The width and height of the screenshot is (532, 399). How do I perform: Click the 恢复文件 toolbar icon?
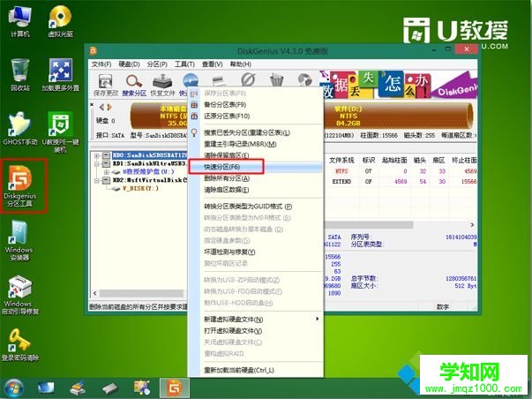coord(163,80)
